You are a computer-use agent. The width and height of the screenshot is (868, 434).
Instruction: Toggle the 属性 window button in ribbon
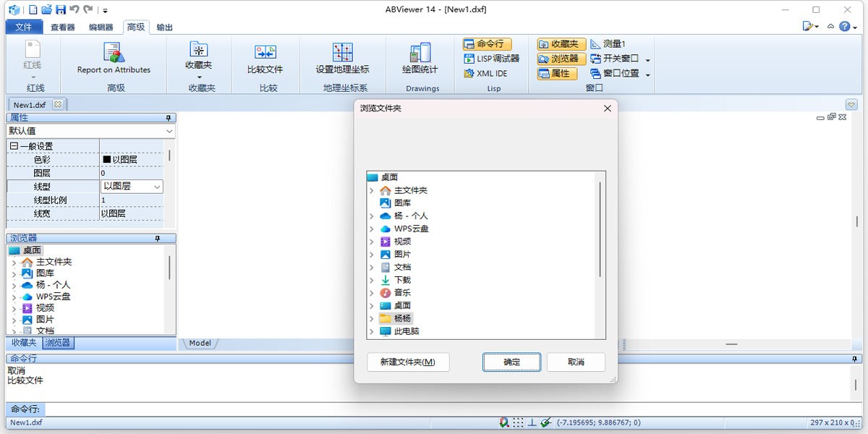click(x=557, y=73)
